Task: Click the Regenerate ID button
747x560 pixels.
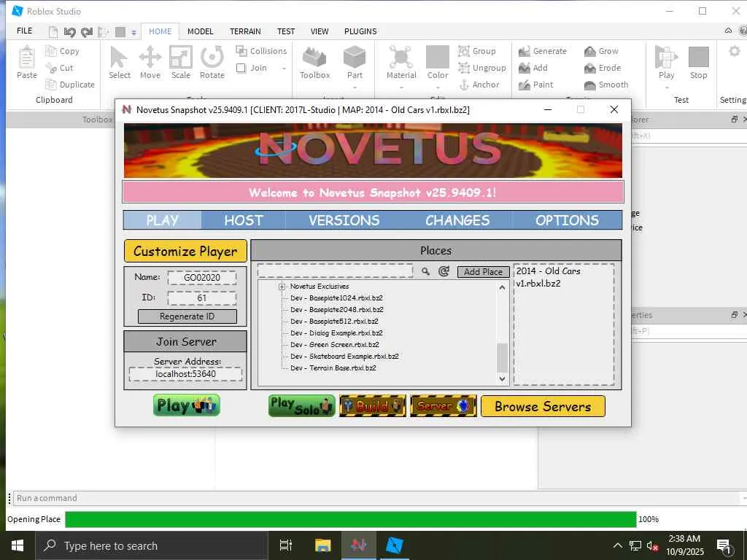Action: click(187, 316)
